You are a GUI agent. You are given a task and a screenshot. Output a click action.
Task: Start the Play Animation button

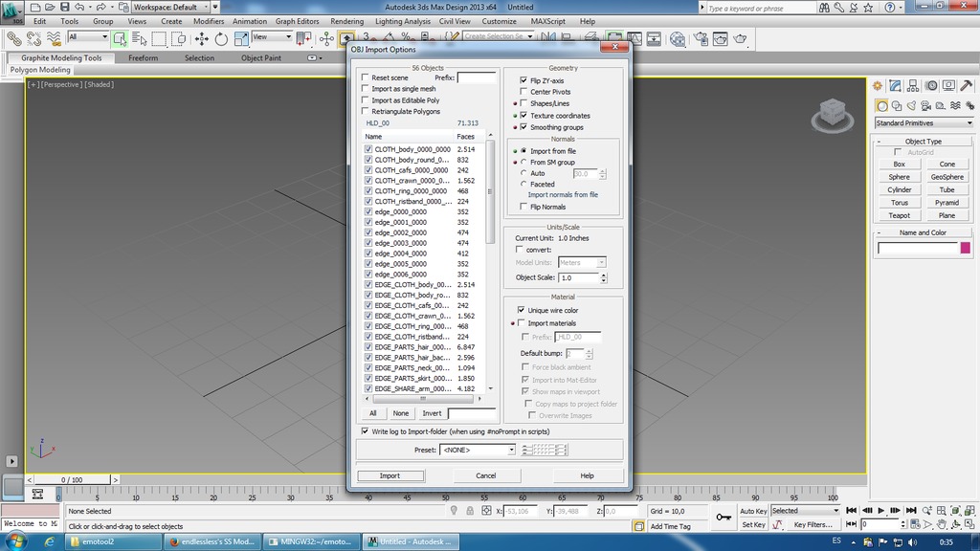pos(881,511)
